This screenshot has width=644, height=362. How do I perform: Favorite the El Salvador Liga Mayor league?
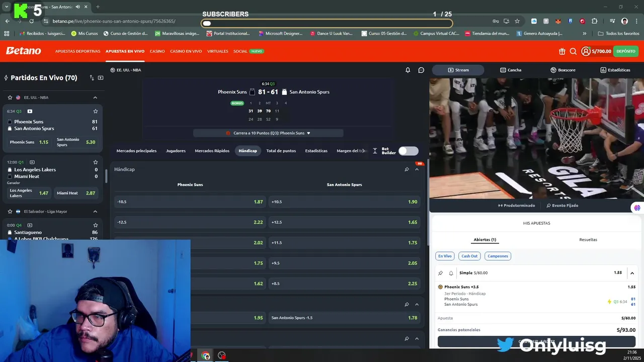pyautogui.click(x=10, y=212)
